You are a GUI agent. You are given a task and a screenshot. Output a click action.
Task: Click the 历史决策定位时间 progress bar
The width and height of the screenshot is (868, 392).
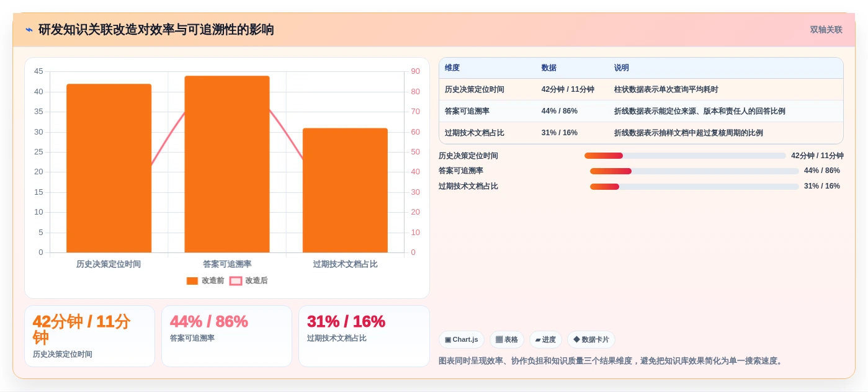point(685,156)
